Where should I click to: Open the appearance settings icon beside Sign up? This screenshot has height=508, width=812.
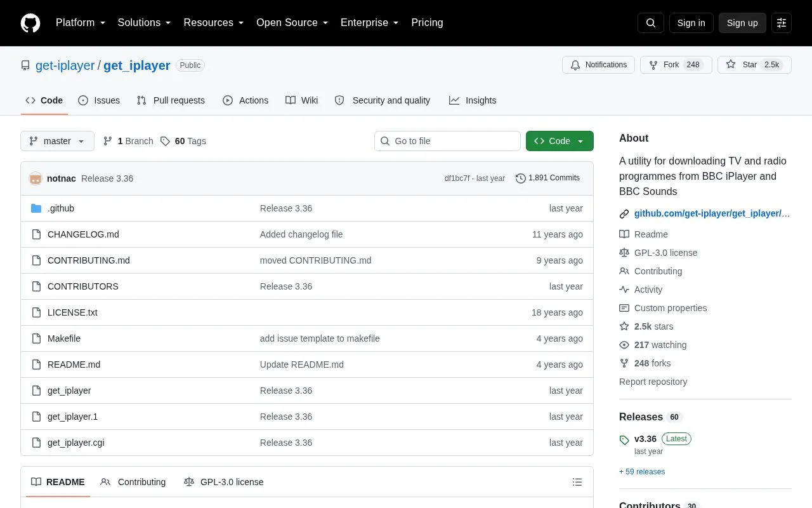coord(782,23)
